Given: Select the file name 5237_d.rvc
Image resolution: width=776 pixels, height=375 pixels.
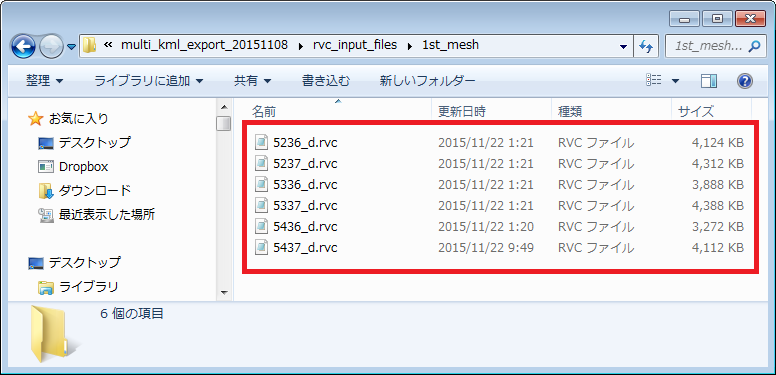Looking at the screenshot, I should pyautogui.click(x=305, y=164).
